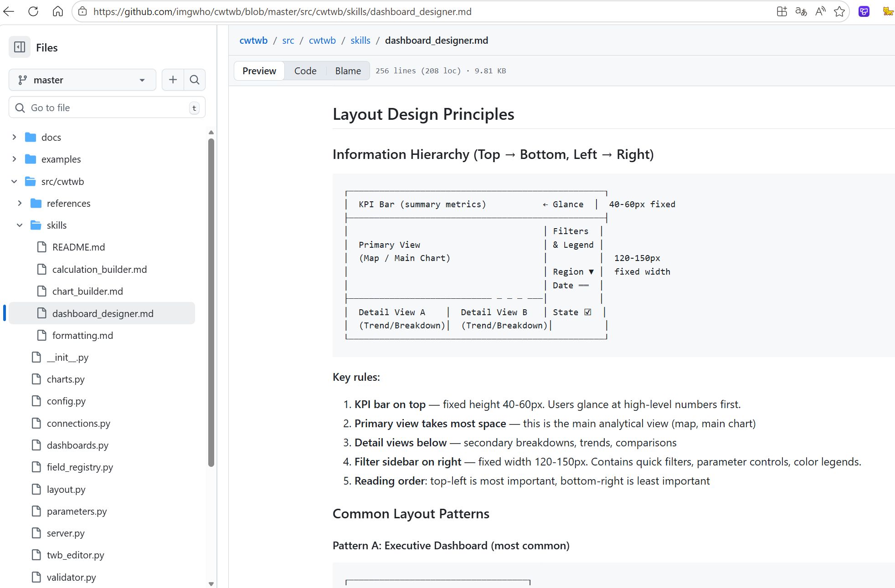Click the translate page icon
This screenshot has width=895, height=588.
pos(801,11)
